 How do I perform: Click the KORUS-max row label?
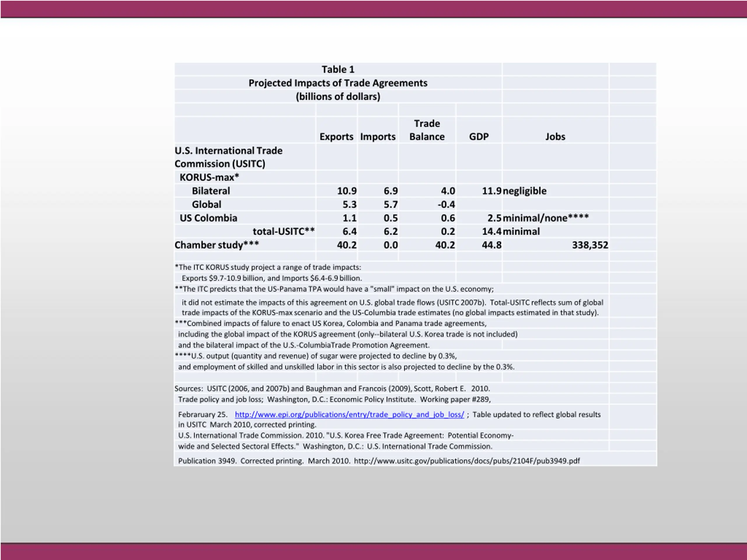point(209,177)
